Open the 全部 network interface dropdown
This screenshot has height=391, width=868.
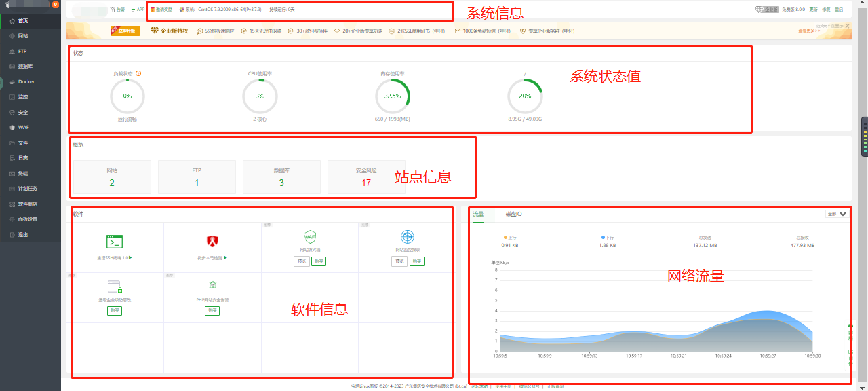(837, 213)
